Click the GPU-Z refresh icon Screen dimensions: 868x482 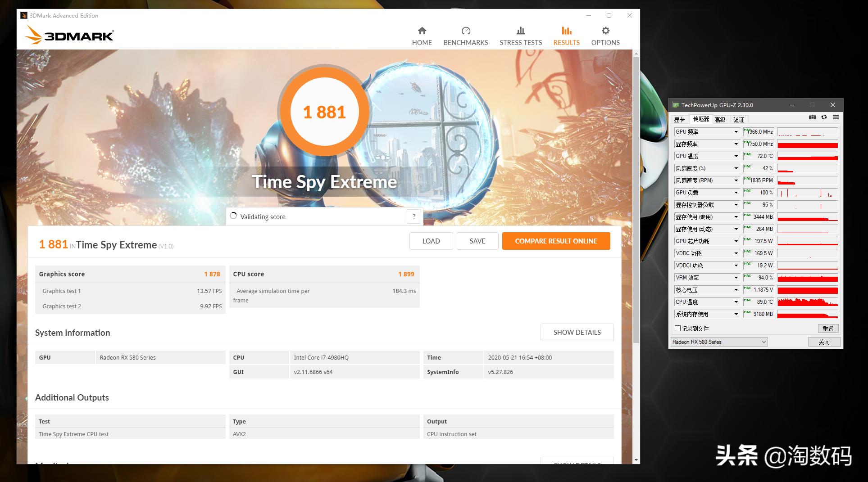point(824,117)
